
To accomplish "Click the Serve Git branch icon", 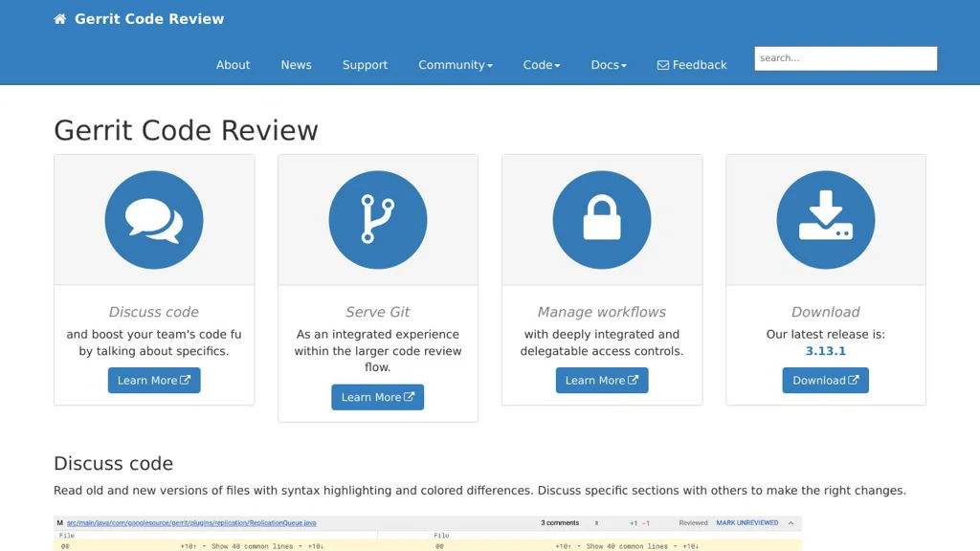I will coord(377,220).
